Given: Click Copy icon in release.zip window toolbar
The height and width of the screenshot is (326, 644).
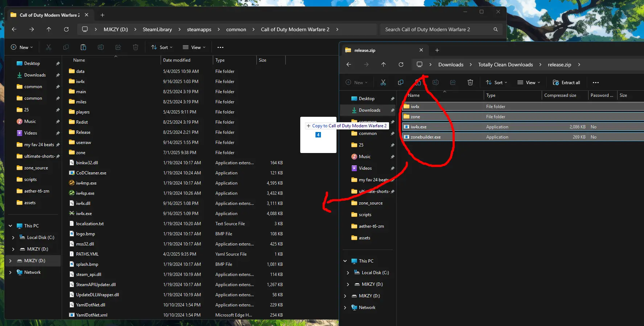Looking at the screenshot, I should (401, 82).
